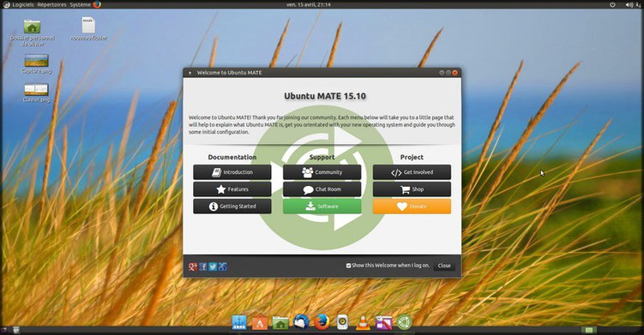The height and width of the screenshot is (335, 644).
Task: Open Dossier personnel home folder on desktop
Action: (x=32, y=33)
